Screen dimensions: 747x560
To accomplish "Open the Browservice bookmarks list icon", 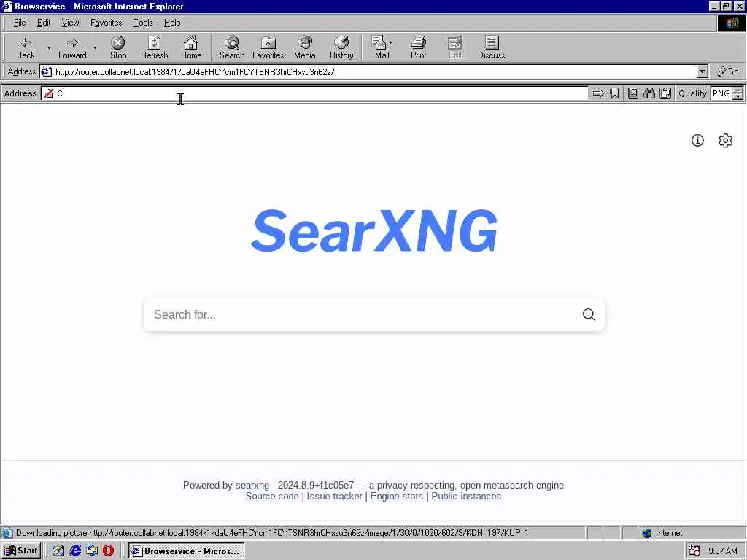I will point(632,93).
